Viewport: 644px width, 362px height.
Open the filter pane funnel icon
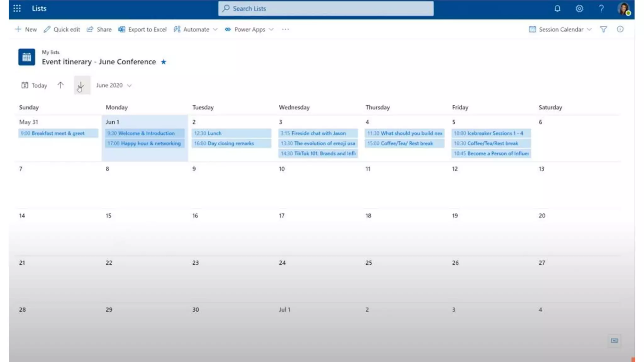[603, 29]
